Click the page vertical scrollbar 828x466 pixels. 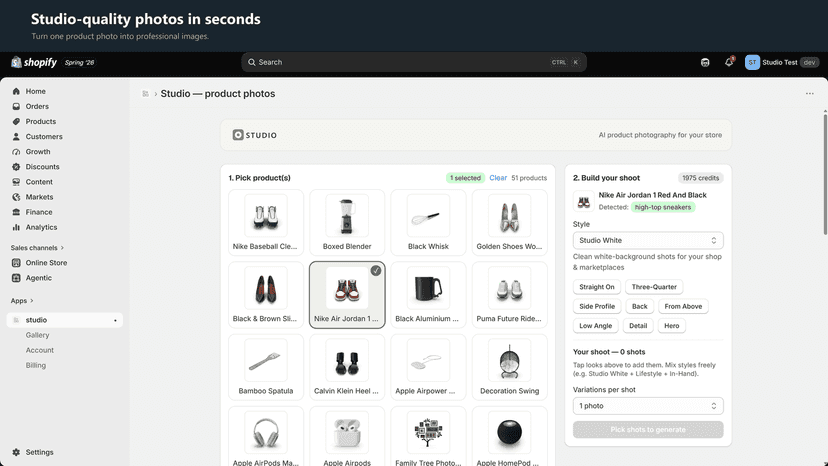(x=825, y=174)
